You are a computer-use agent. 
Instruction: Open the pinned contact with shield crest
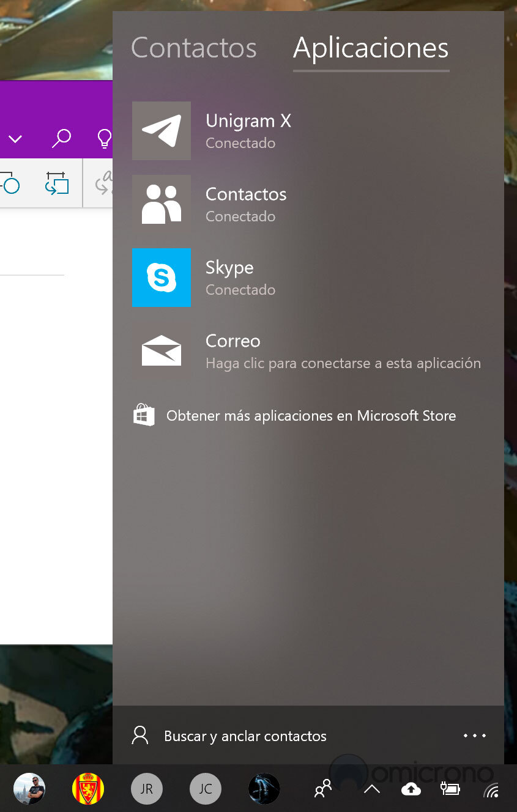click(x=88, y=789)
